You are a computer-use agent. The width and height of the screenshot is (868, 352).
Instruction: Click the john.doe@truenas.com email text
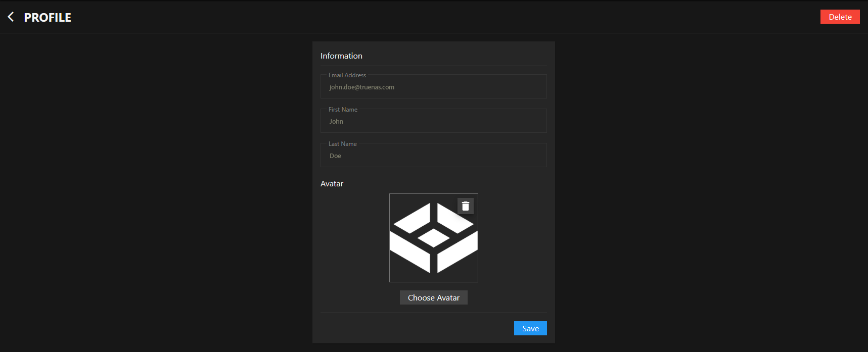tap(362, 87)
